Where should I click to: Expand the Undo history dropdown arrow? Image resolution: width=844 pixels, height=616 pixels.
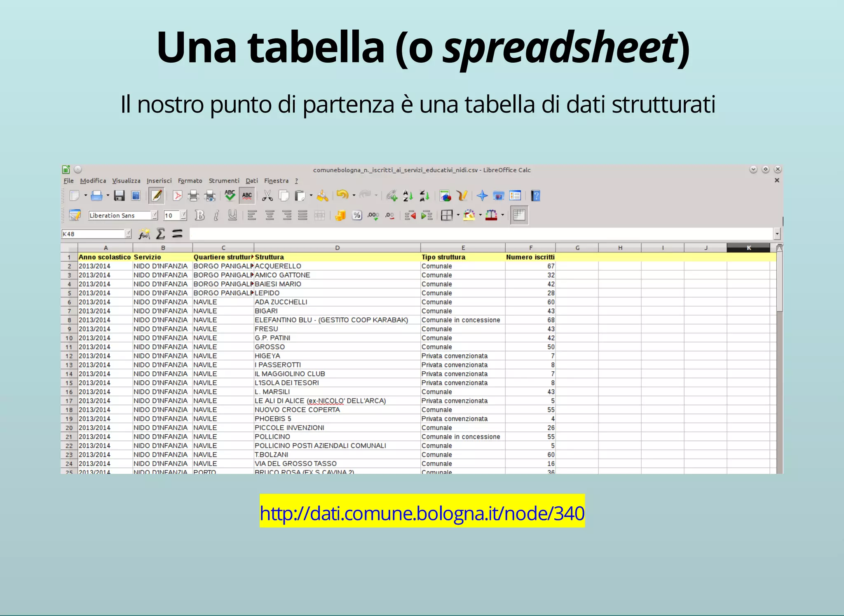(354, 196)
